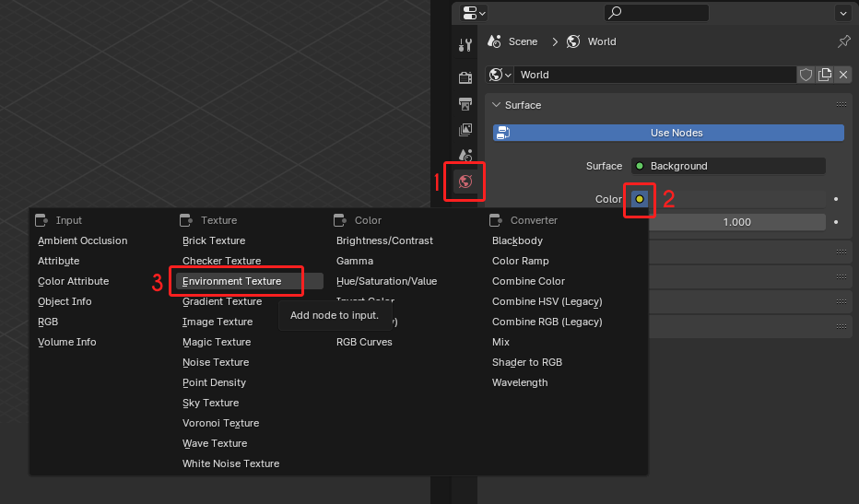This screenshot has width=859, height=504.
Task: Open the World data-block browse dropdown
Action: [500, 75]
